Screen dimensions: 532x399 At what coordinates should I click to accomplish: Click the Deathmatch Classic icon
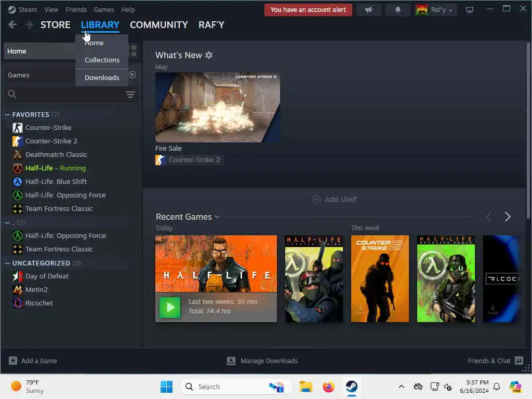18,155
